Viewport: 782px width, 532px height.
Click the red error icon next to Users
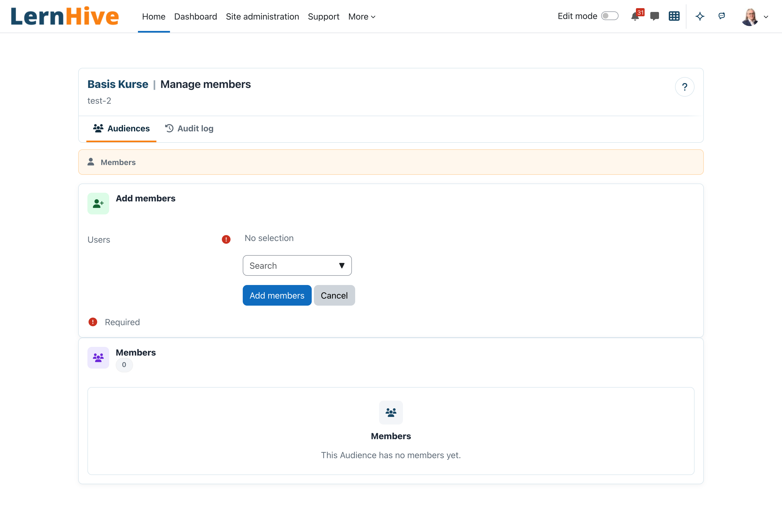click(x=226, y=239)
